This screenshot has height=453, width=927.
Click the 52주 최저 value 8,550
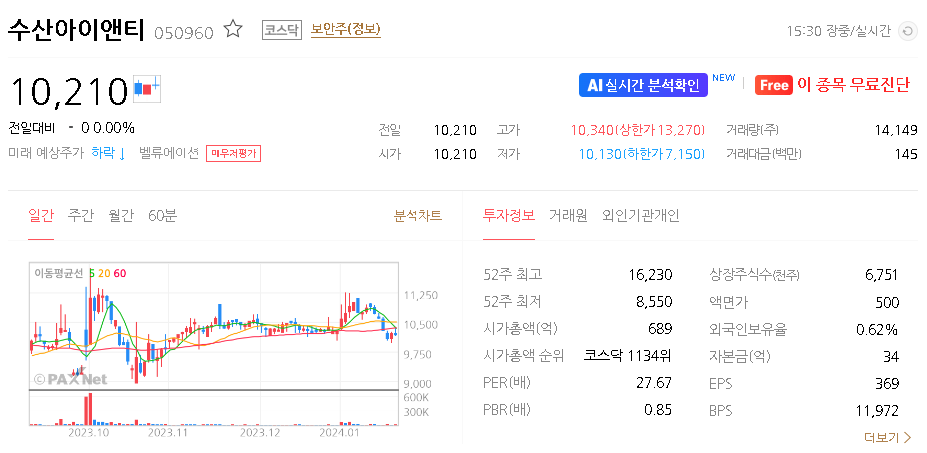tap(653, 302)
